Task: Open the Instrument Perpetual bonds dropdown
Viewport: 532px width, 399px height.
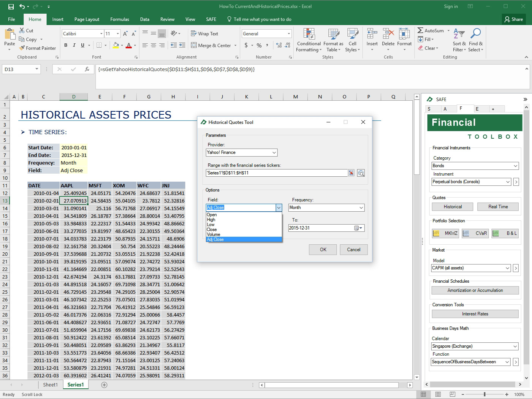Action: coord(508,182)
